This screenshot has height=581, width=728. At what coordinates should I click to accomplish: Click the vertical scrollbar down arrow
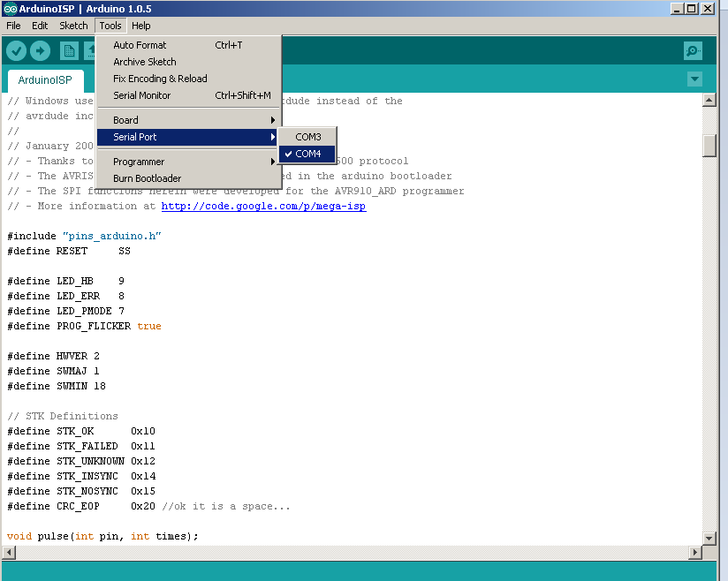(709, 539)
